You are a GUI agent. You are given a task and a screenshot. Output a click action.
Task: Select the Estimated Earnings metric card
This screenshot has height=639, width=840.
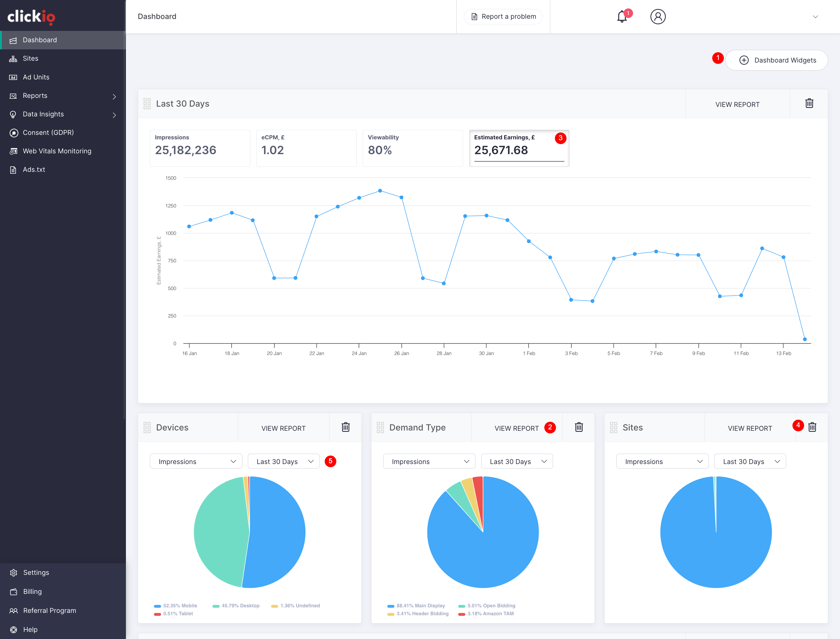pyautogui.click(x=519, y=148)
